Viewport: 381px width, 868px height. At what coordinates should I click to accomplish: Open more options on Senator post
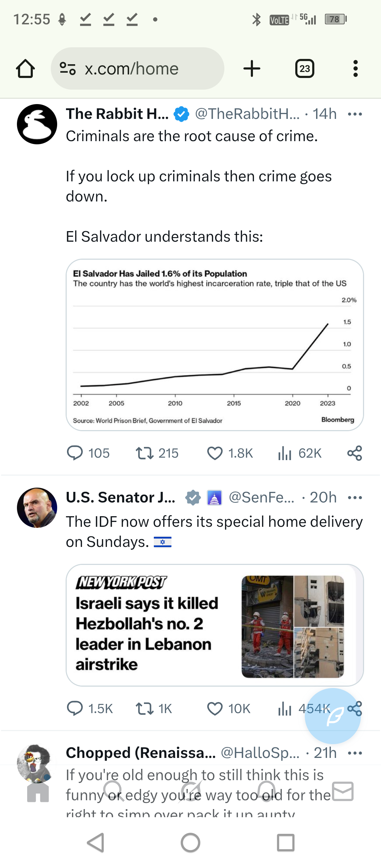[x=355, y=498]
